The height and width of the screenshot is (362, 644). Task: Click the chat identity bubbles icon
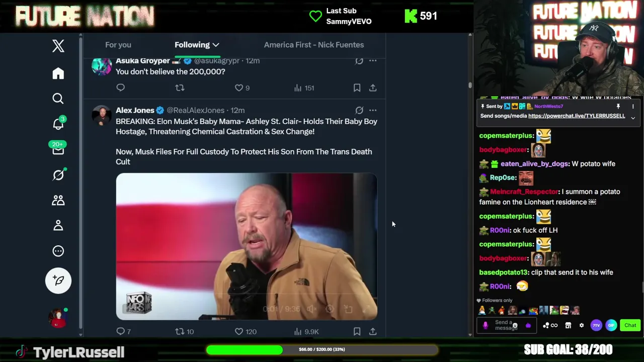click(x=546, y=326)
